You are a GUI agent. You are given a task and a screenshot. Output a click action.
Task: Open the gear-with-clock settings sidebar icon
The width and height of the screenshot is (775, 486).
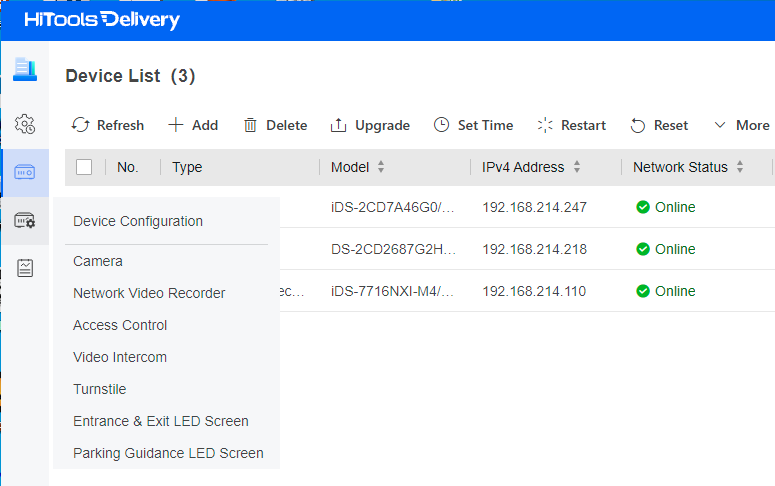[x=24, y=124]
